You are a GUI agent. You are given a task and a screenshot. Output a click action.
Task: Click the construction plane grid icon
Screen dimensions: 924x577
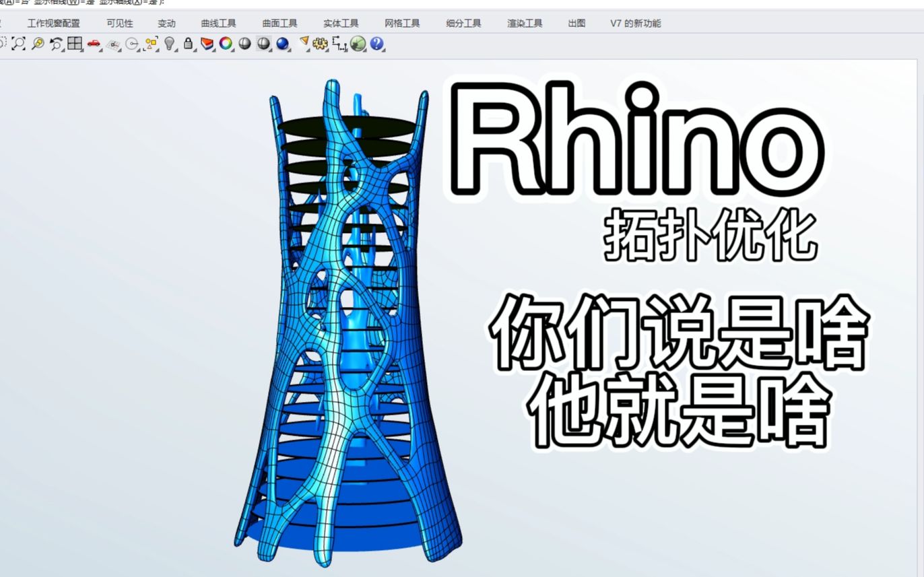click(113, 44)
